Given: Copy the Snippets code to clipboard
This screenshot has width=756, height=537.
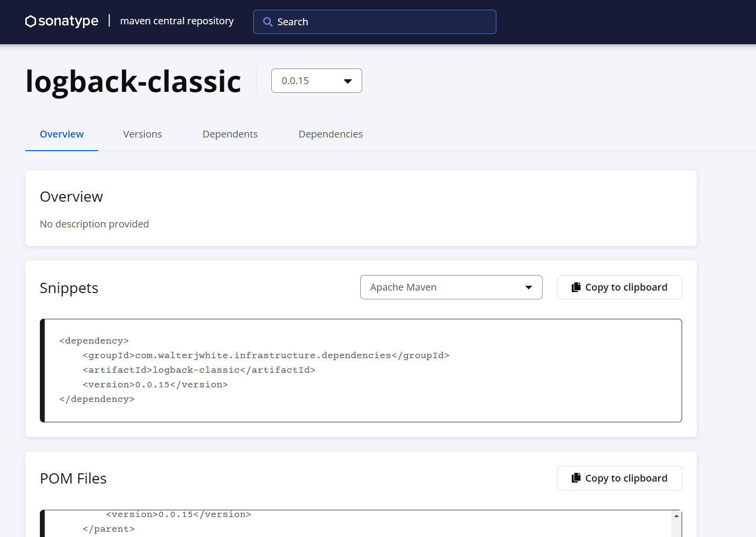Looking at the screenshot, I should pos(619,287).
